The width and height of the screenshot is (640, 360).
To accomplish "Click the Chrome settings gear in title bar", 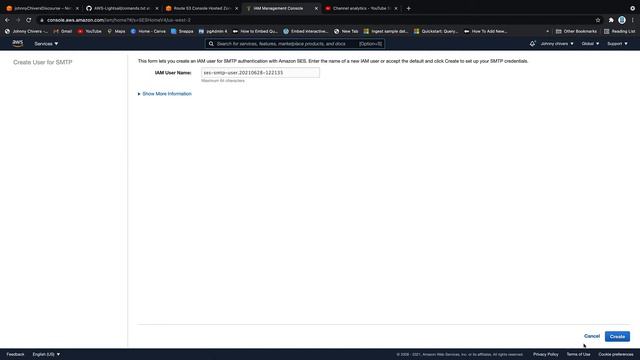I will click(632, 8).
